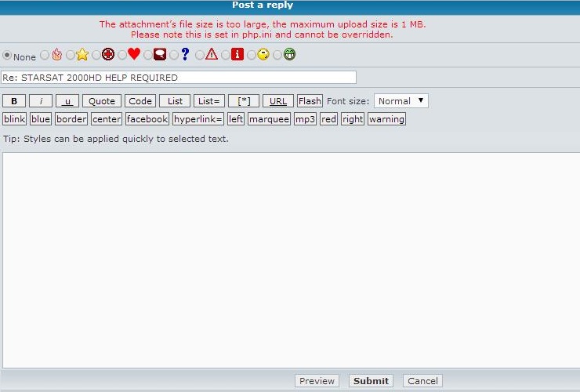This screenshot has height=392, width=580.
Task: Click the green grinning smiley icon
Action: point(289,55)
